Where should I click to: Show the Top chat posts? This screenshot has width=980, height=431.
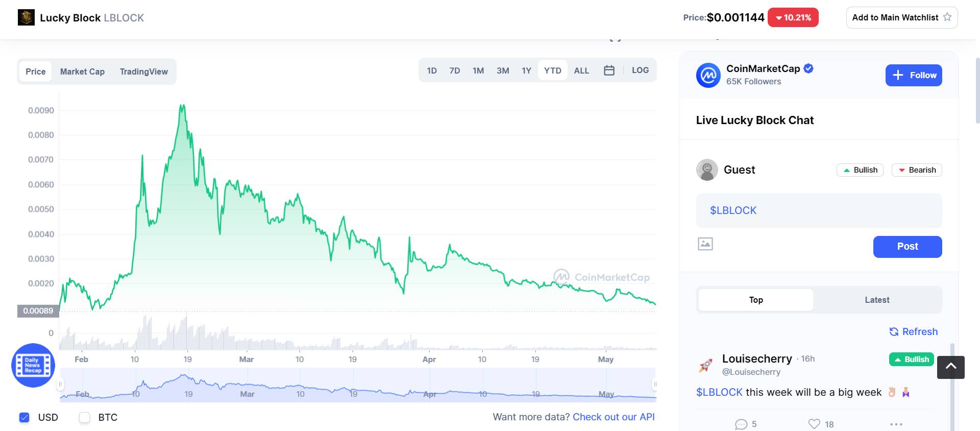(756, 300)
